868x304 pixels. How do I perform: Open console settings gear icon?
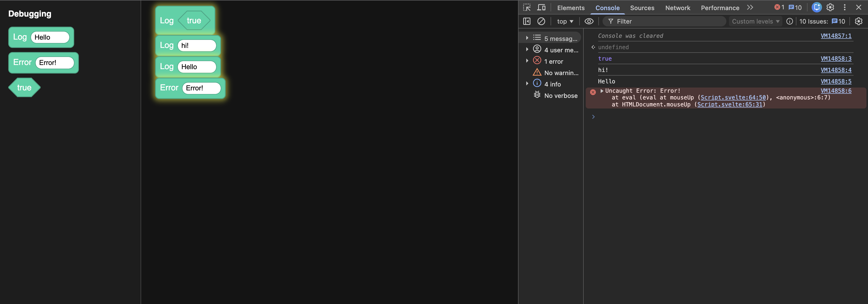859,21
